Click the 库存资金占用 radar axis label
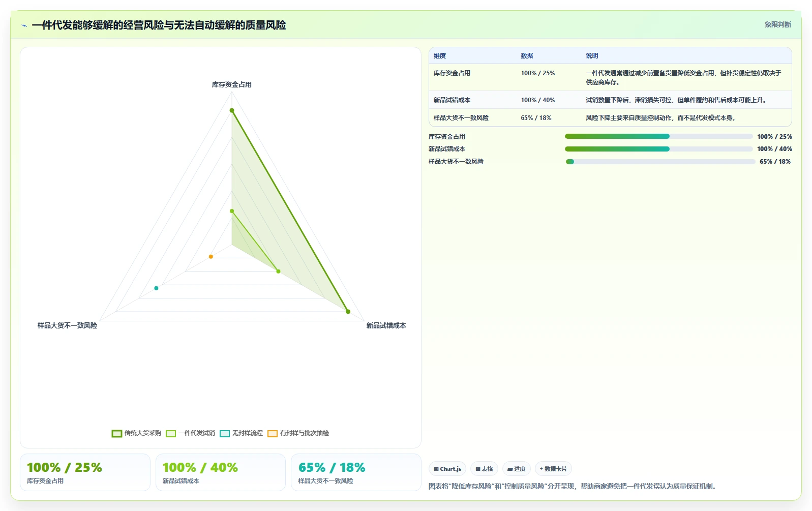The image size is (812, 511). click(232, 85)
